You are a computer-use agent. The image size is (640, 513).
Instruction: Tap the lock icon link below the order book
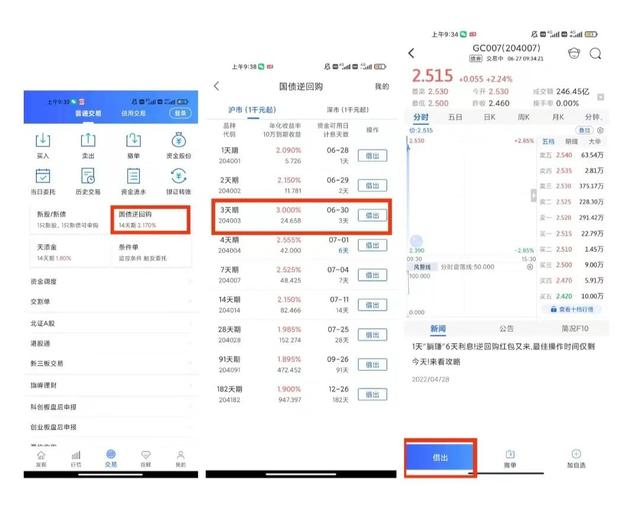pyautogui.click(x=571, y=309)
